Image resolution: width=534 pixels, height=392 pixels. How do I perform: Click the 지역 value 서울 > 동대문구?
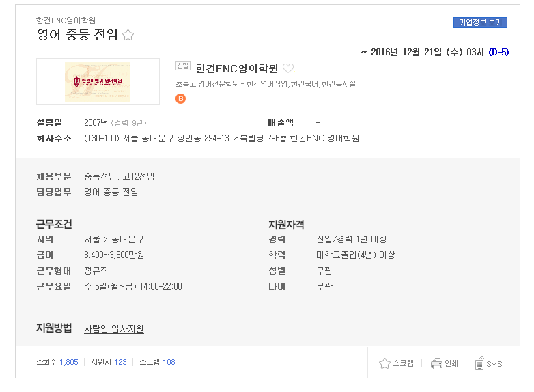114,240
